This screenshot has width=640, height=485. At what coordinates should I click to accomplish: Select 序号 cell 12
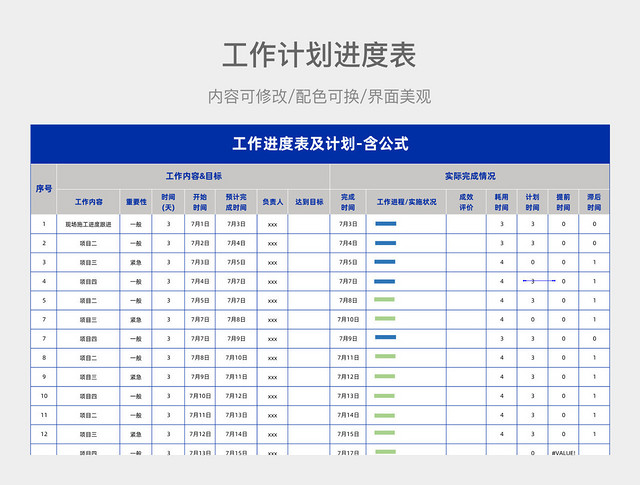[44, 434]
